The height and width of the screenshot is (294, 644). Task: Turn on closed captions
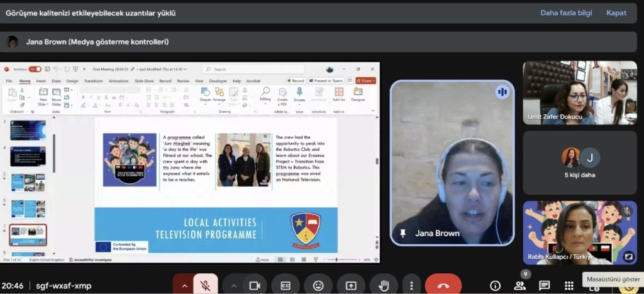[286, 285]
